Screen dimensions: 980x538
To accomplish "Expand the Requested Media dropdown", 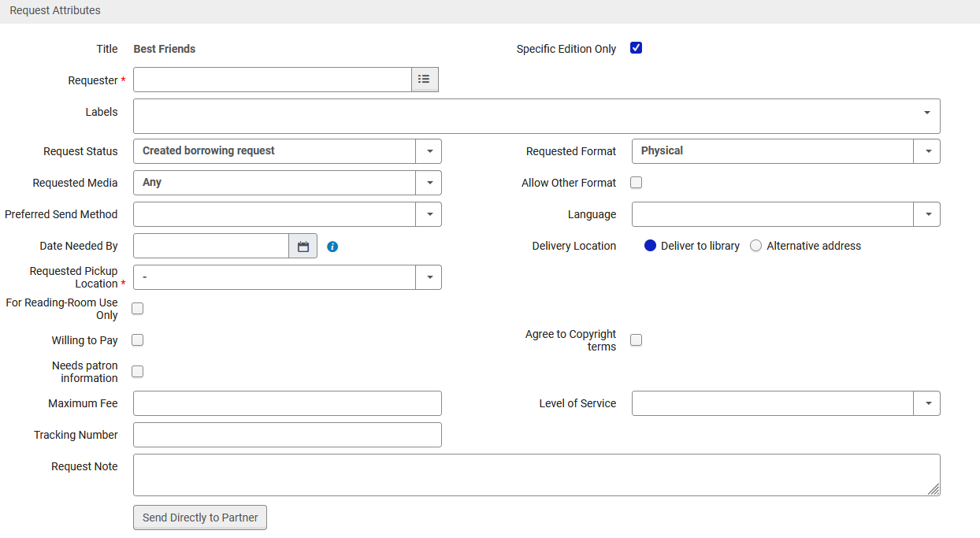I will point(429,183).
